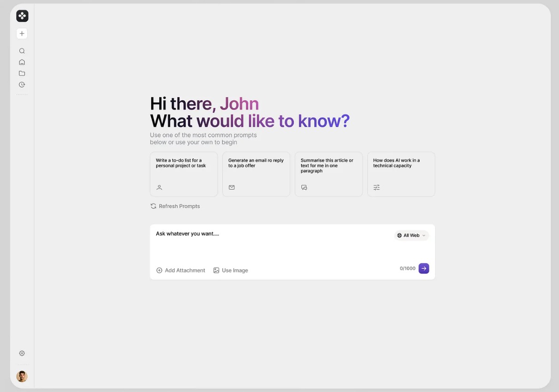
Task: Open settings gear in the sidebar
Action: click(x=22, y=353)
